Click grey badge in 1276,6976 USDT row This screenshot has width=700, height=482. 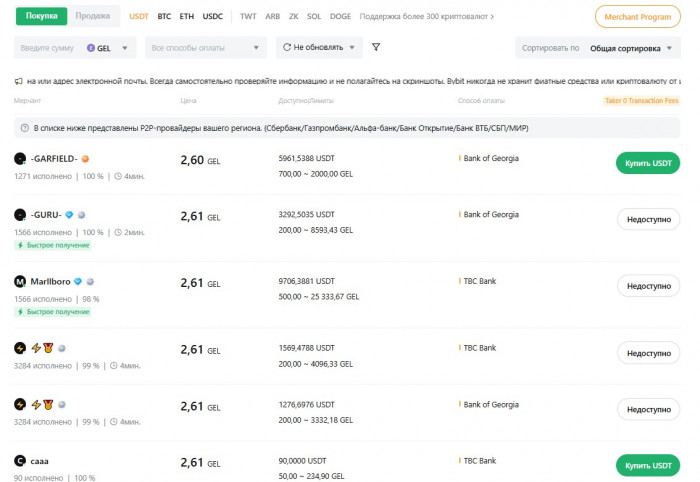pos(62,404)
